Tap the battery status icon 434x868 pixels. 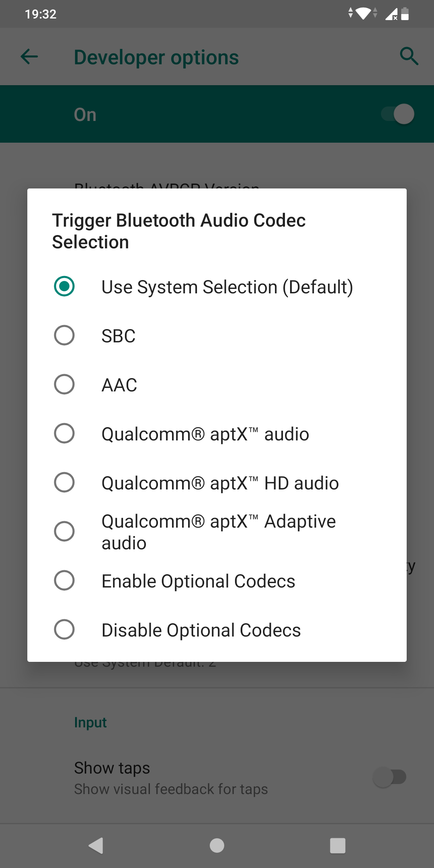tap(405, 14)
